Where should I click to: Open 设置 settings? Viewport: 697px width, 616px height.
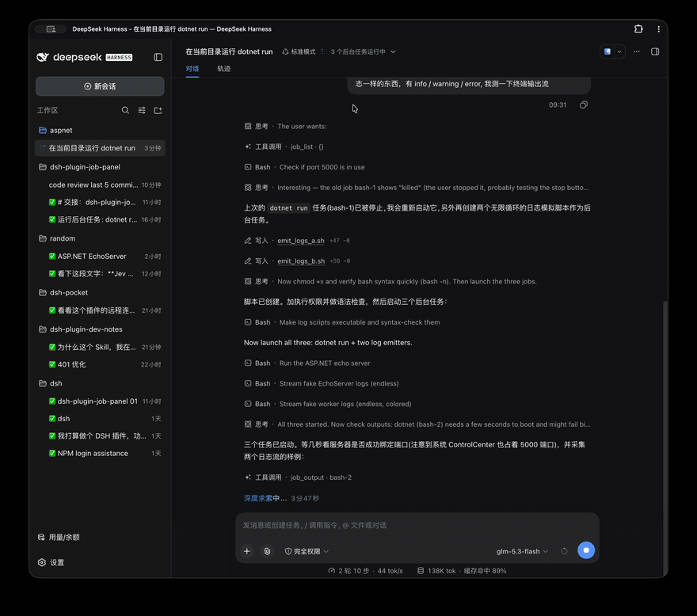coord(51,563)
